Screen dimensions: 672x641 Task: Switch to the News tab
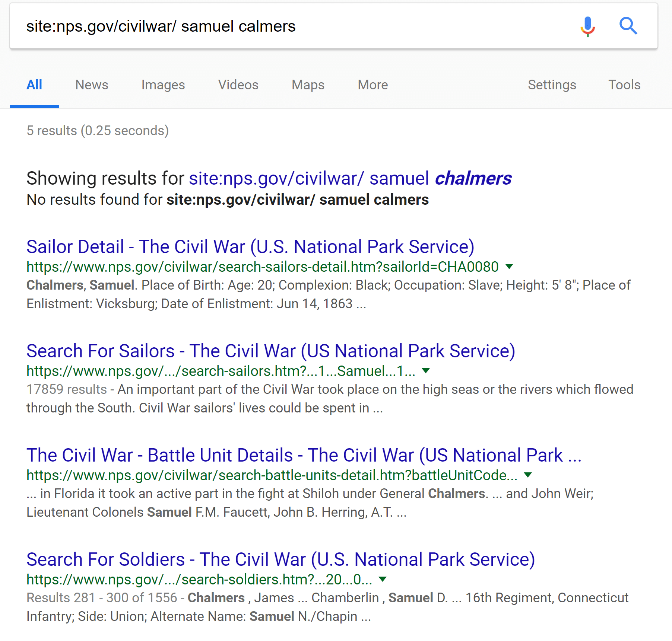[x=92, y=85]
